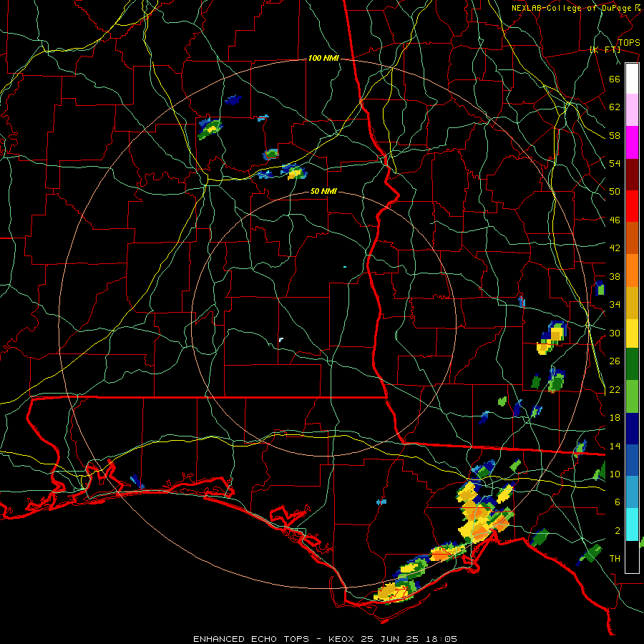Click the legend value "54"
Screen dimensions: 644x644
coord(615,163)
